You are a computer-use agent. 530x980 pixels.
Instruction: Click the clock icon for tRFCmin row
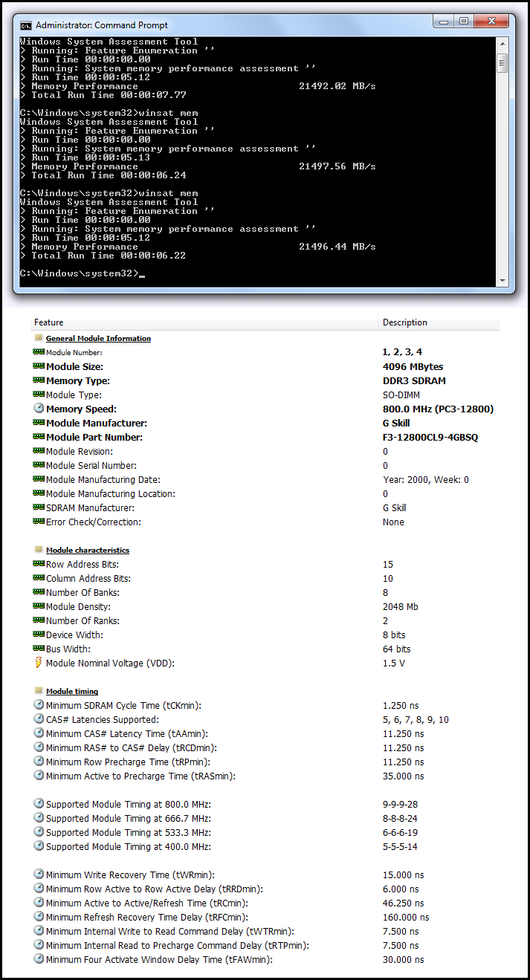(39, 917)
